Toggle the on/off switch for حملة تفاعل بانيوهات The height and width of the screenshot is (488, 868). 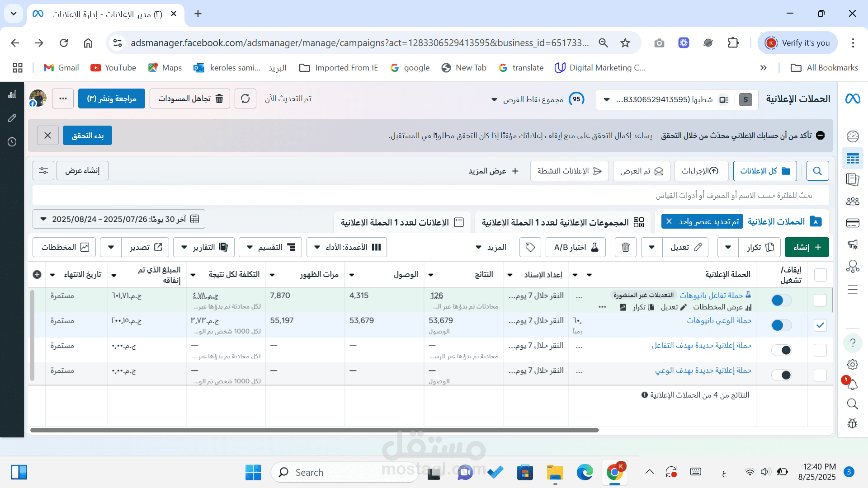[x=782, y=300]
